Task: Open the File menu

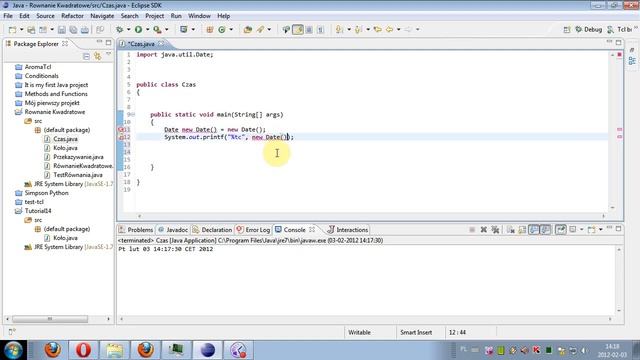Action: 8,16
